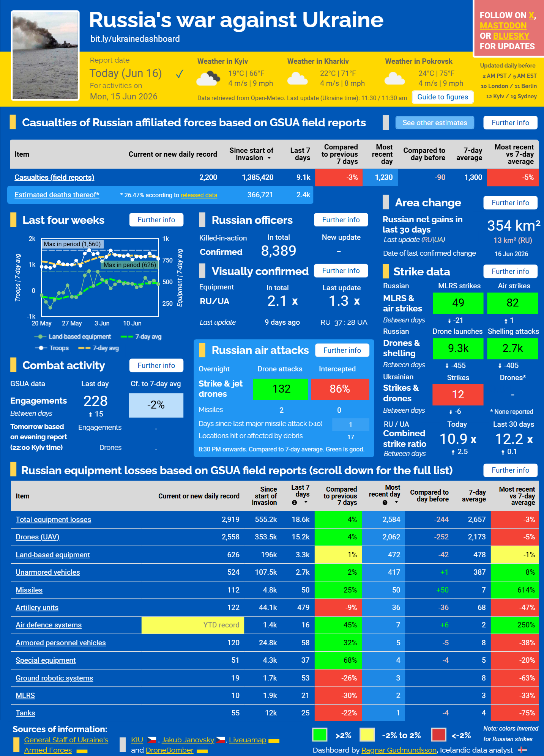Image resolution: width=544 pixels, height=756 pixels.
Task: Click the info icon under Last 7 days
Action: pos(294,502)
